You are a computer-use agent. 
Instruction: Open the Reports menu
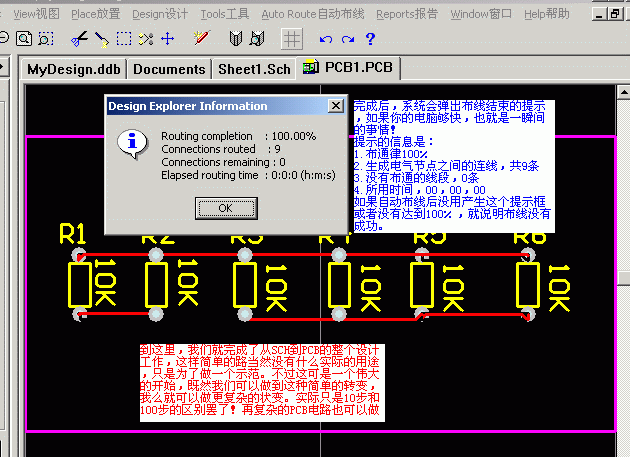[406, 14]
